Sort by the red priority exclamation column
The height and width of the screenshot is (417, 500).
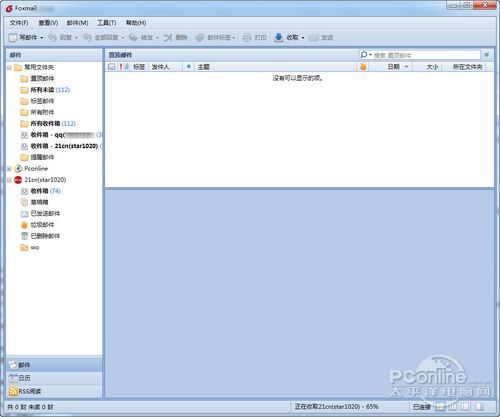(121, 67)
